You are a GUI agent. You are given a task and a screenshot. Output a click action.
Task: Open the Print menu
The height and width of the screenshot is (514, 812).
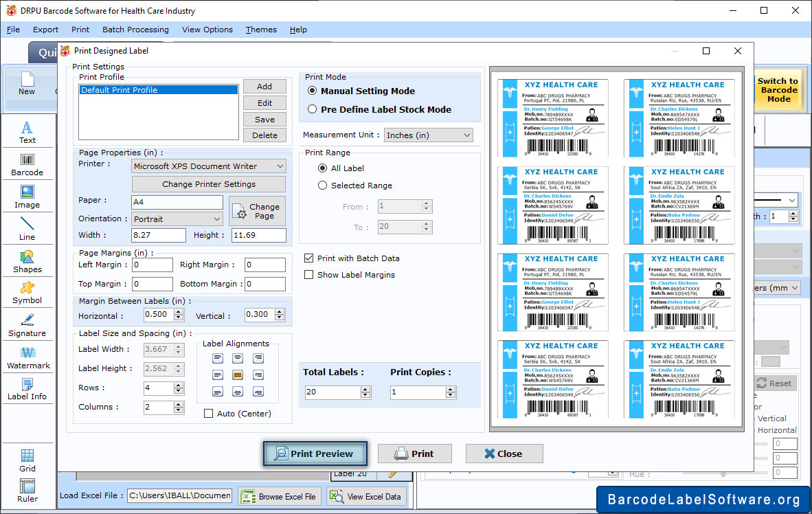[x=80, y=30]
